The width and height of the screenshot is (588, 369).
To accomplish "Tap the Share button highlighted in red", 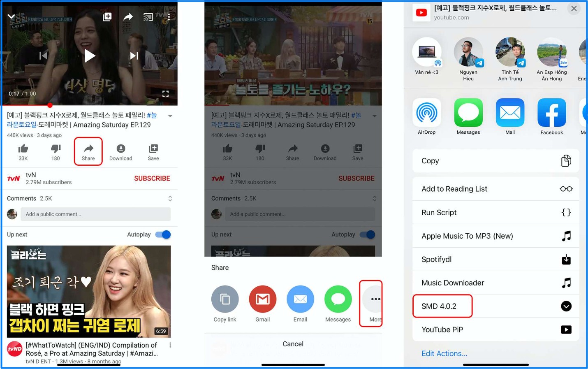I will 88,152.
